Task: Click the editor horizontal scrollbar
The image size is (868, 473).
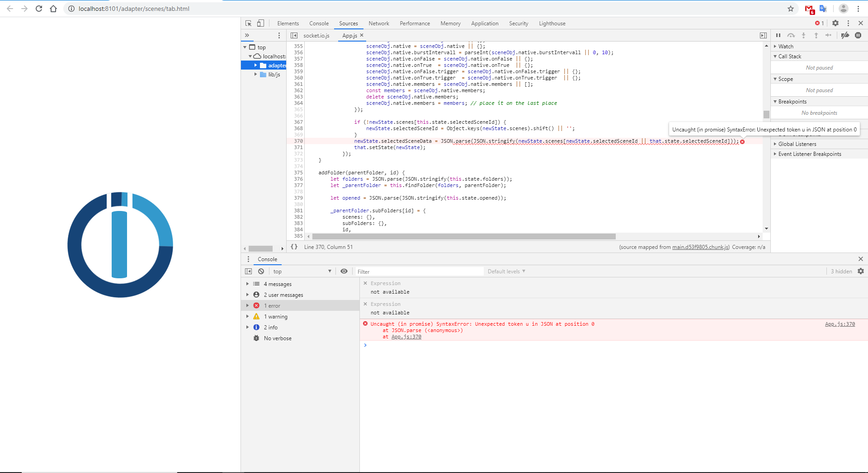Action: tap(464, 236)
